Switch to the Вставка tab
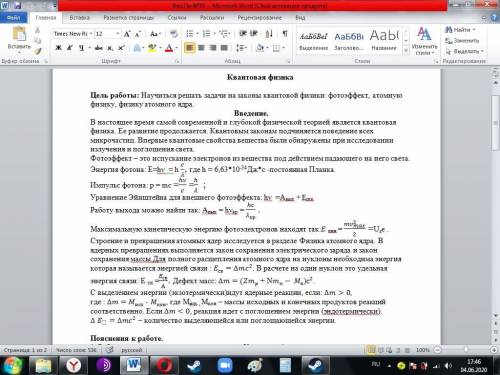This screenshot has height=375, width=500. tap(80, 17)
